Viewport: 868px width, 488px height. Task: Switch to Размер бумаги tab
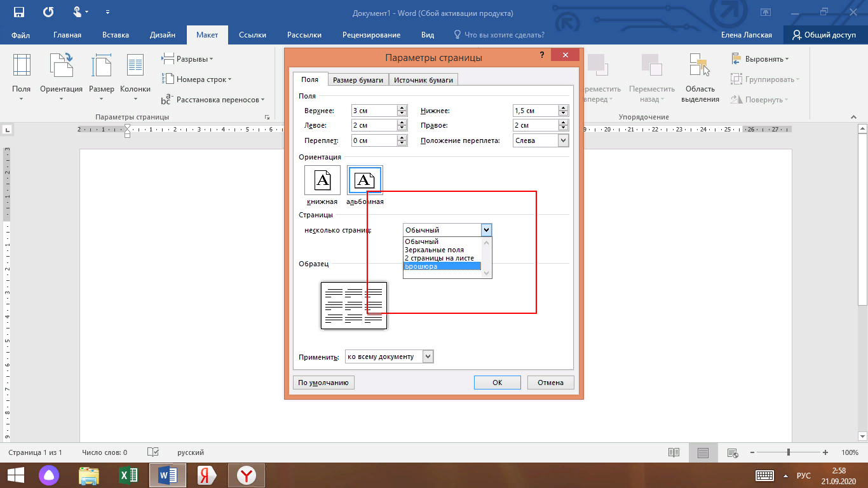click(x=358, y=80)
